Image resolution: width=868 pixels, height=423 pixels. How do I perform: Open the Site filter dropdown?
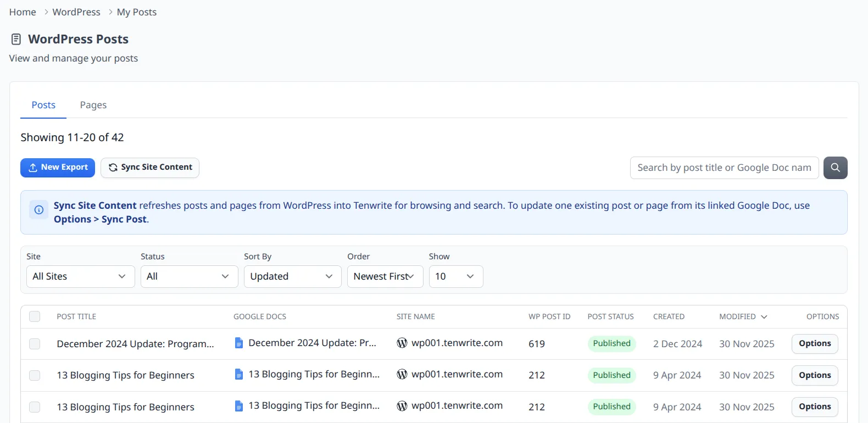coord(81,276)
